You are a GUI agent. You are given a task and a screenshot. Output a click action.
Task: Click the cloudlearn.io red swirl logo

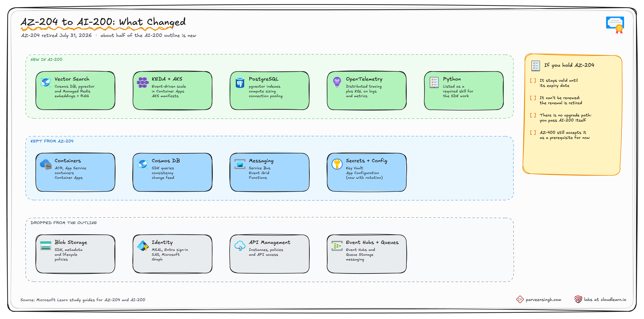tap(578, 299)
